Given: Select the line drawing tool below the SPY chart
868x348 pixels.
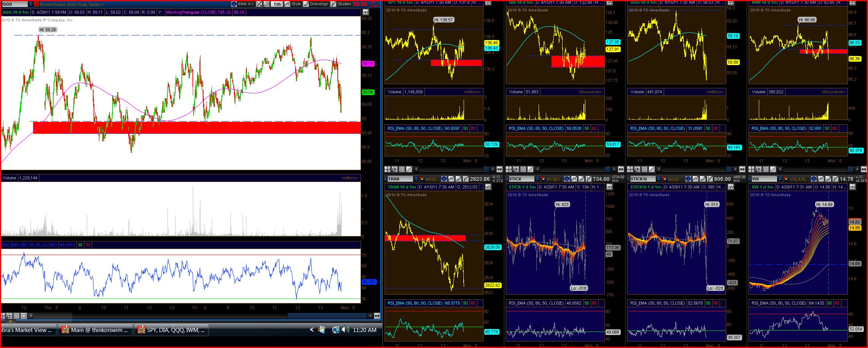Looking at the screenshot, I should tap(409, 169).
